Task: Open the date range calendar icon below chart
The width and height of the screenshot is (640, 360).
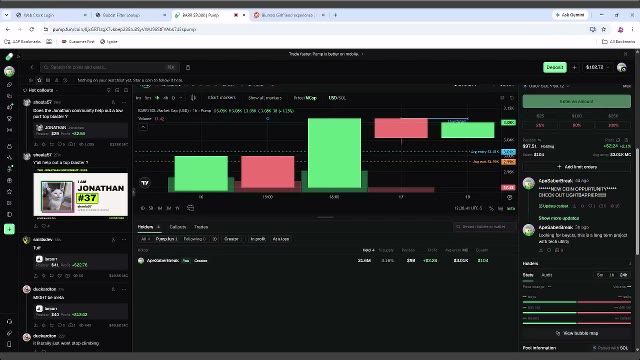Action: [x=190, y=208]
